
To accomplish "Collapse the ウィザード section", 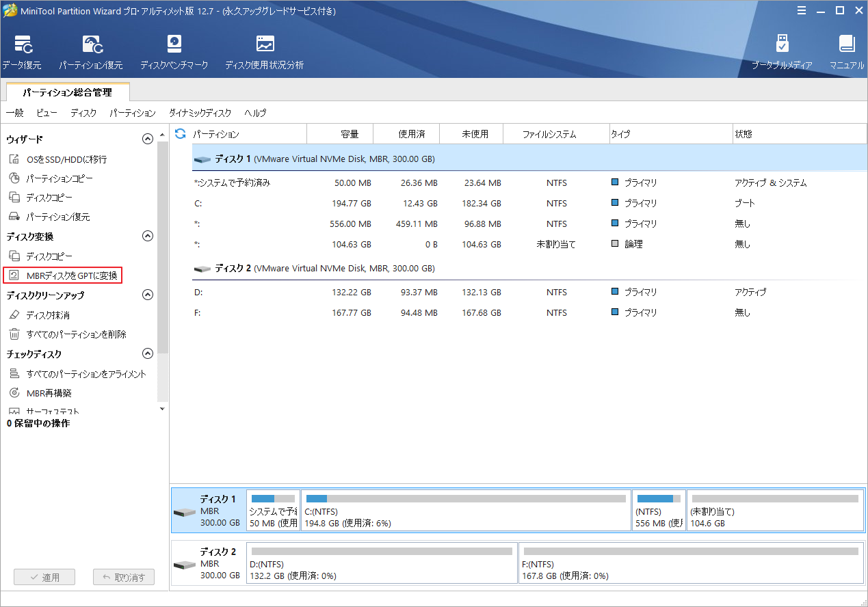I will click(147, 139).
